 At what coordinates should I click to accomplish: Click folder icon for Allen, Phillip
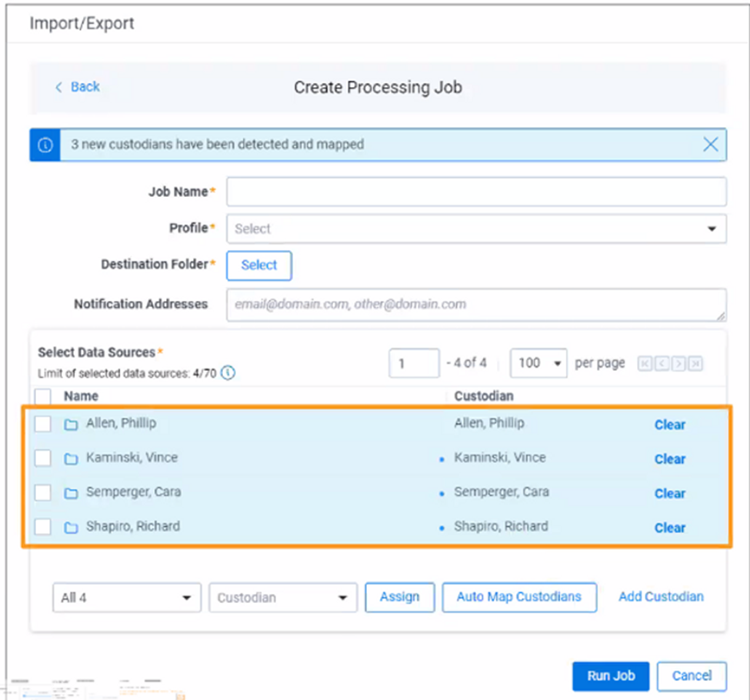coord(71,425)
